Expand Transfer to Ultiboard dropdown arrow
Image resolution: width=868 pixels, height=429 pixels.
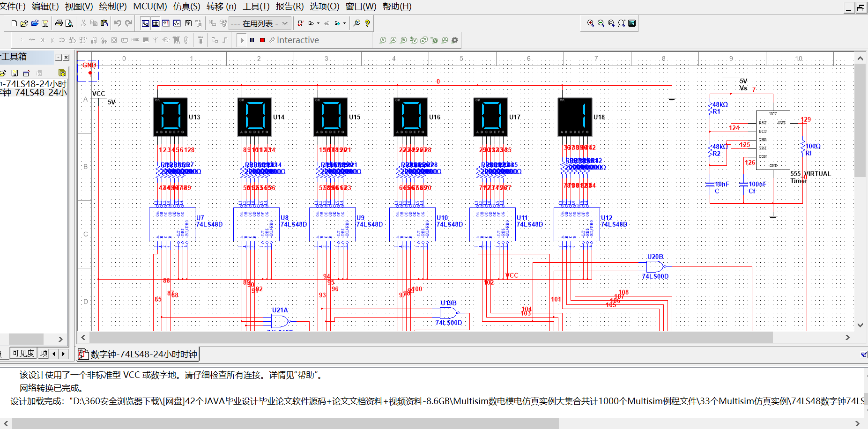point(319,23)
